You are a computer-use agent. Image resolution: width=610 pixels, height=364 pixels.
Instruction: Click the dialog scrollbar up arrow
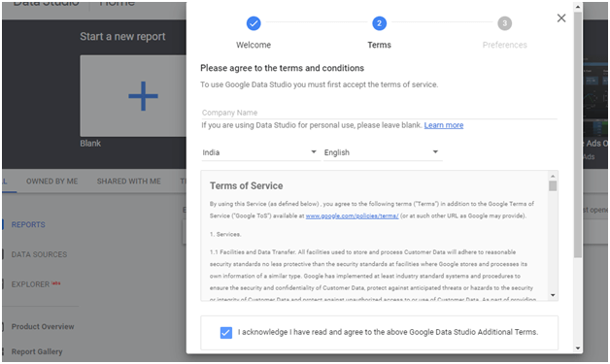(578, 7)
